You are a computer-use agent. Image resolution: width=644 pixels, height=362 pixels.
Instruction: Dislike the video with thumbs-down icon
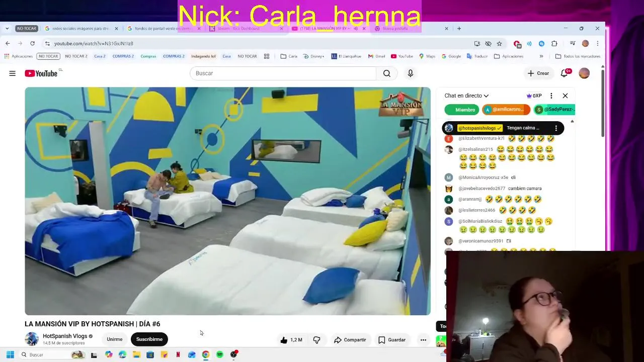(x=316, y=340)
